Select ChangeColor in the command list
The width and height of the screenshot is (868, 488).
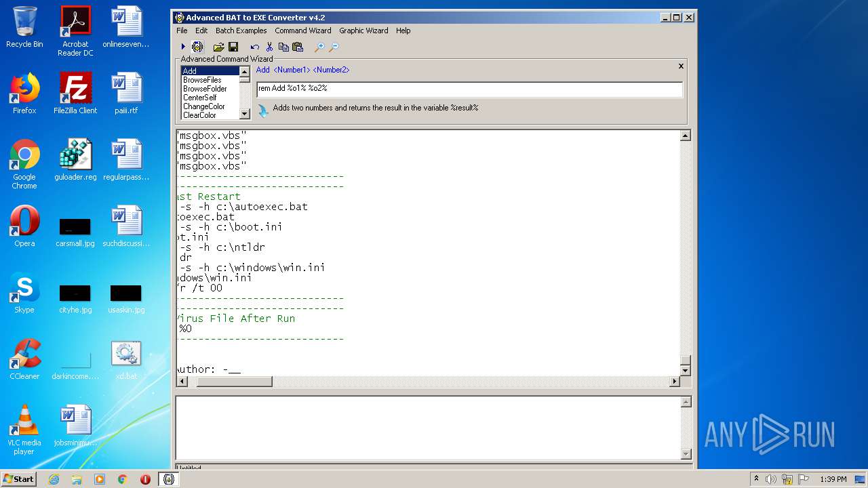pos(210,106)
